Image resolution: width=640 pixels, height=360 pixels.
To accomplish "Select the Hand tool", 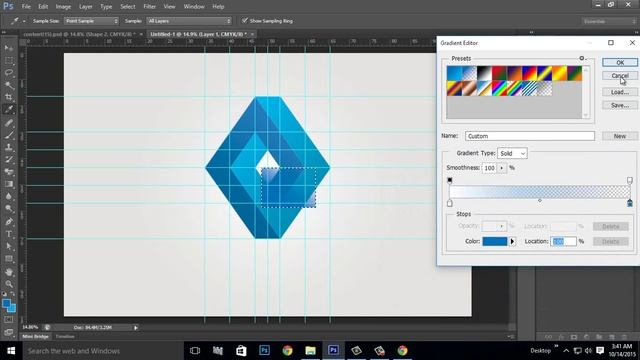I will (9, 272).
